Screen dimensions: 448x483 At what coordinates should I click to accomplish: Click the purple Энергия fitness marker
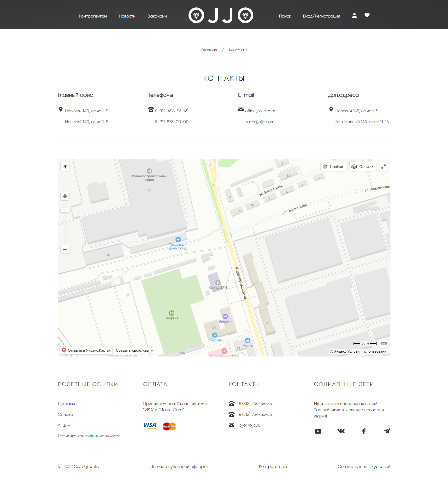pos(225,316)
